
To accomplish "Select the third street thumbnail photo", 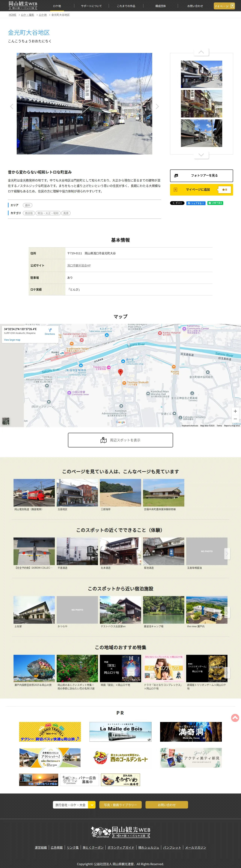I will point(201,133).
